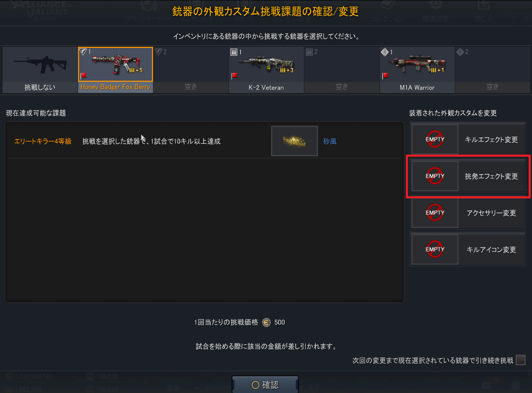Click EMPTY icon of kill effect slot

[435, 140]
